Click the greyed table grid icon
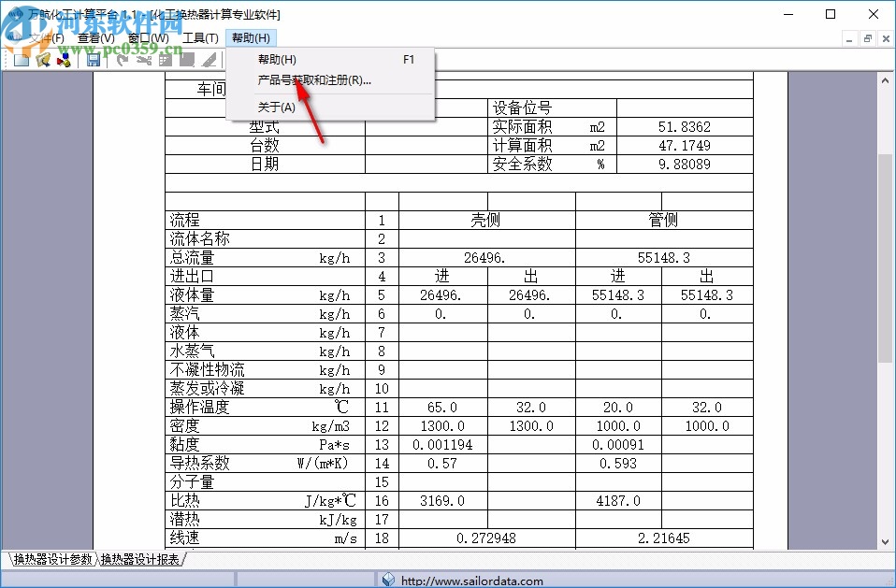This screenshot has height=588, width=896. coord(166,60)
